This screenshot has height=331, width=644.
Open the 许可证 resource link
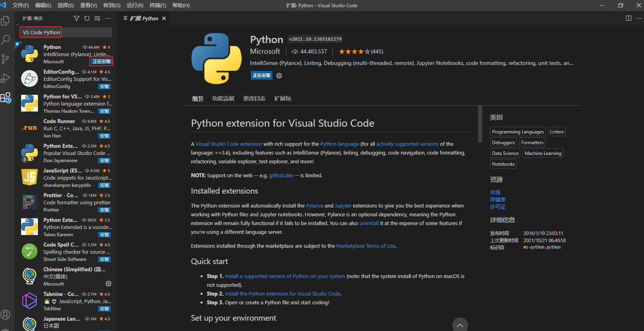tap(498, 207)
